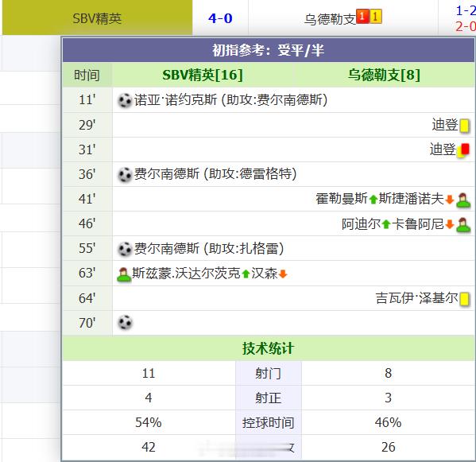
Task: Click the 46' time cell
Action: tap(87, 224)
